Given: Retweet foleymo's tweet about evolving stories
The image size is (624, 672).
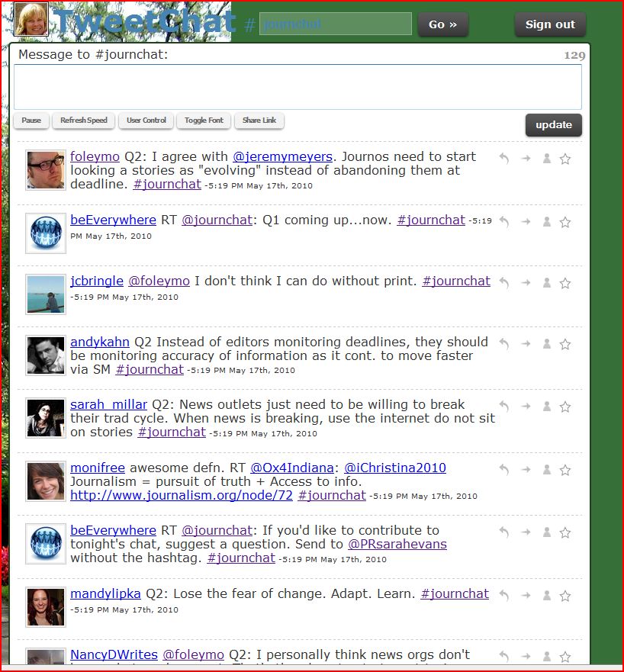Looking at the screenshot, I should point(526,159).
